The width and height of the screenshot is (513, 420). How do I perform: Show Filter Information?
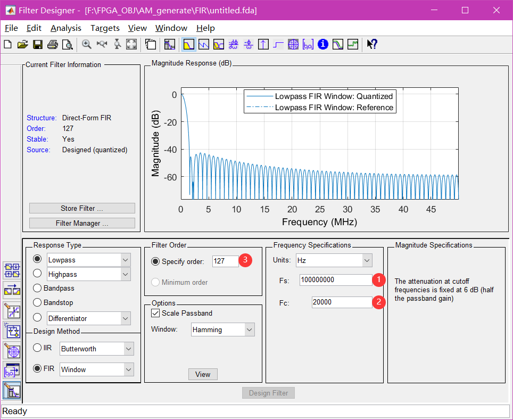[x=323, y=44]
